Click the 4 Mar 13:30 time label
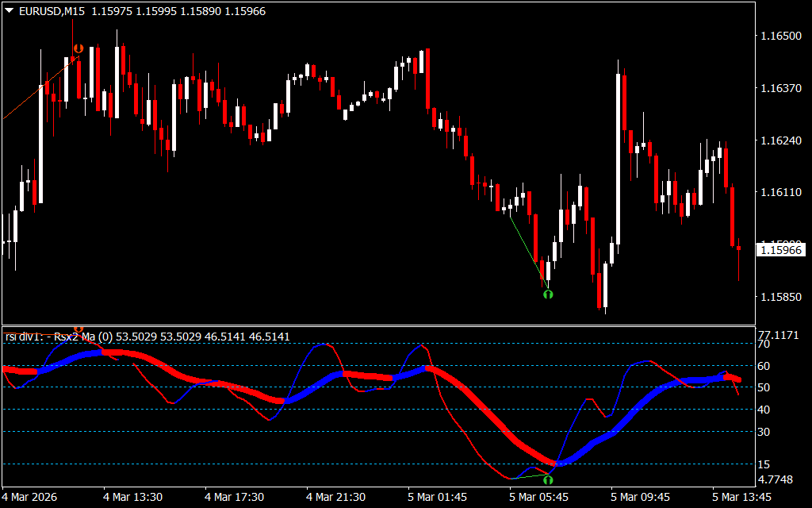This screenshot has height=508, width=812. coord(133,497)
